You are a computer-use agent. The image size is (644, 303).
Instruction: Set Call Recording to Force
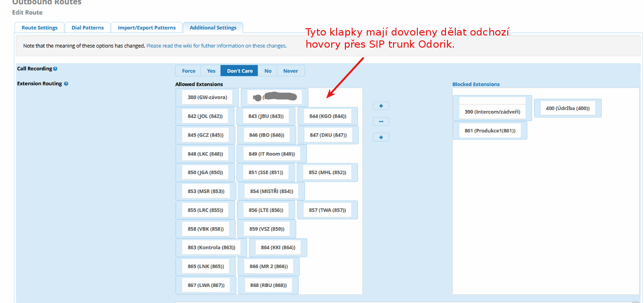coord(188,71)
